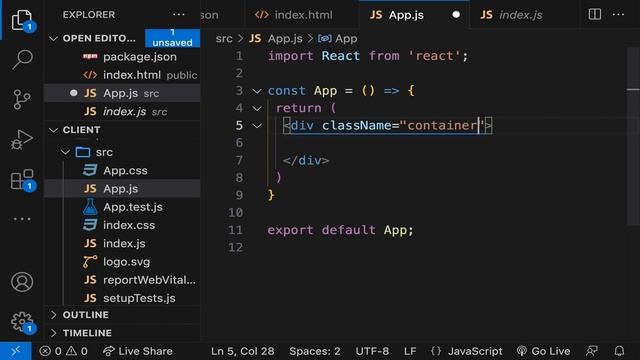640x360 pixels.
Task: Click the word 'container' in line 5
Action: 442,125
